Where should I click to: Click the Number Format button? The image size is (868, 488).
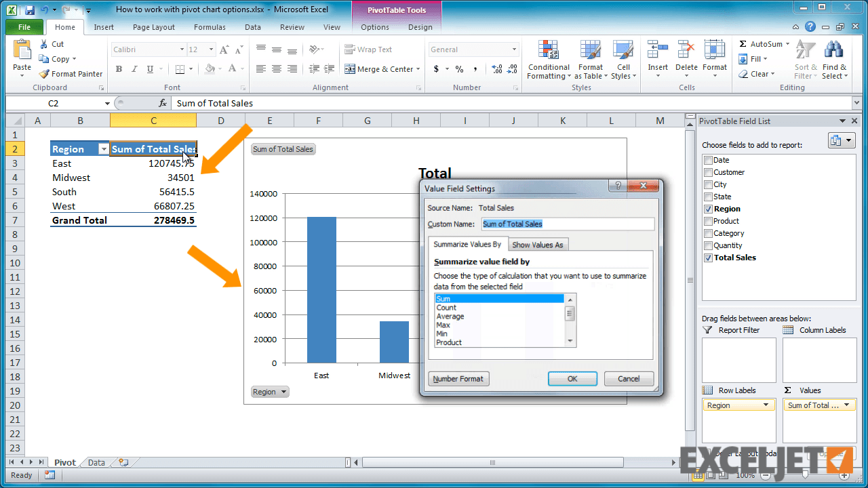point(458,379)
